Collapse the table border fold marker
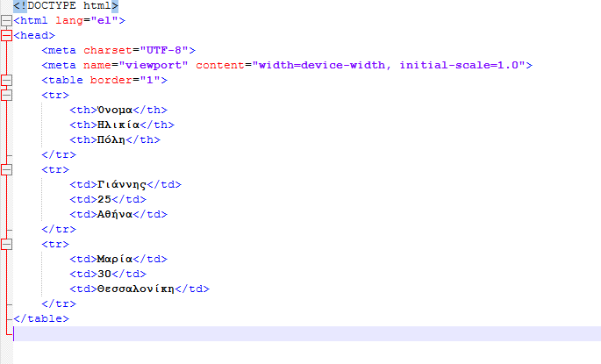The image size is (601, 364). [x=6, y=80]
